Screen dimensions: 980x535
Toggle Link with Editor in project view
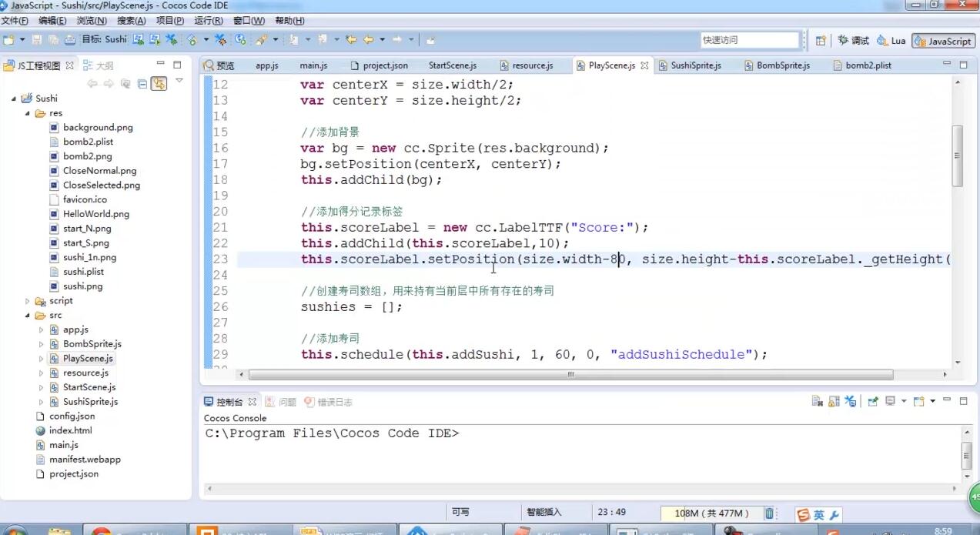(x=159, y=84)
